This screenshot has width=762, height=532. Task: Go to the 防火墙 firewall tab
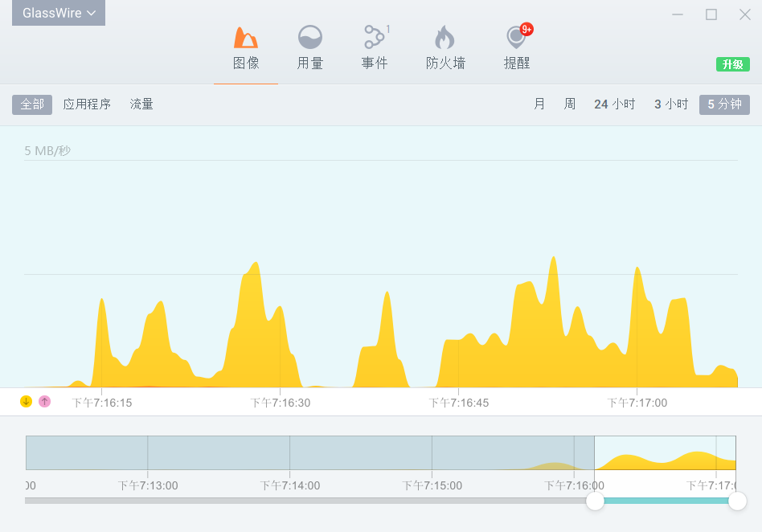pos(445,48)
